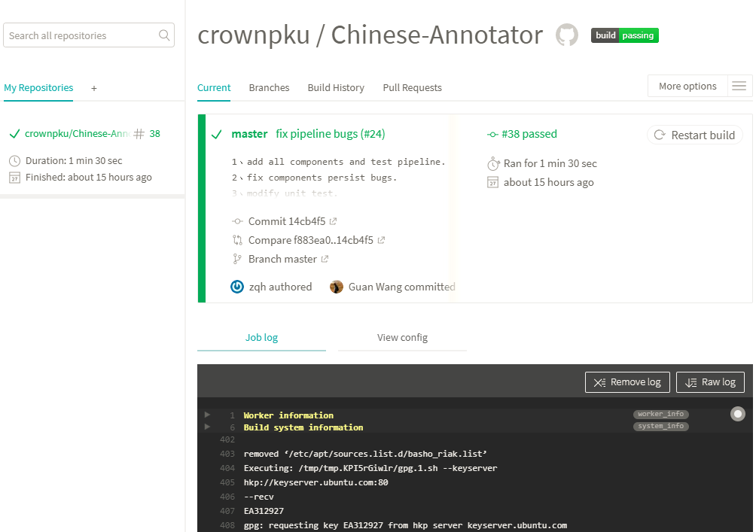756x532 pixels.
Task: Click the system_info log tag
Action: coord(660,426)
